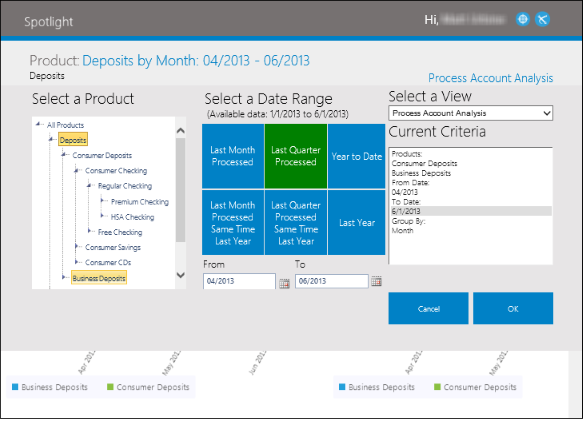
Task: Open the Select a View dropdown
Action: [470, 113]
